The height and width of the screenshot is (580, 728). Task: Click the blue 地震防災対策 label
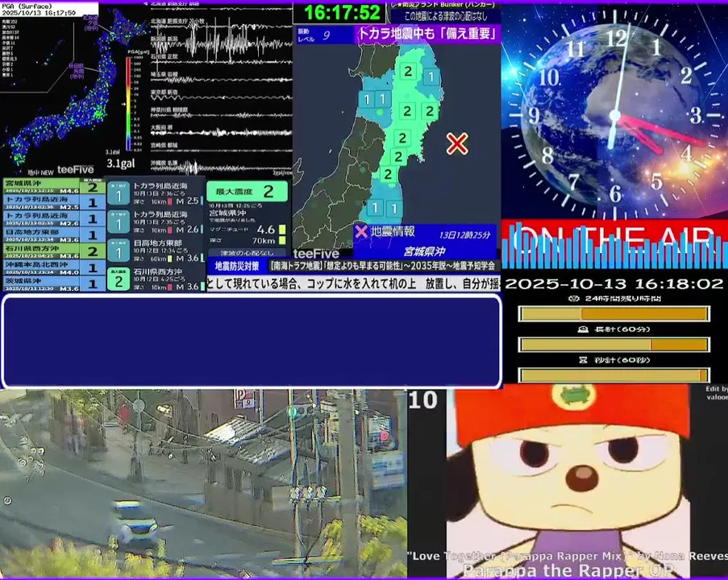point(237,266)
